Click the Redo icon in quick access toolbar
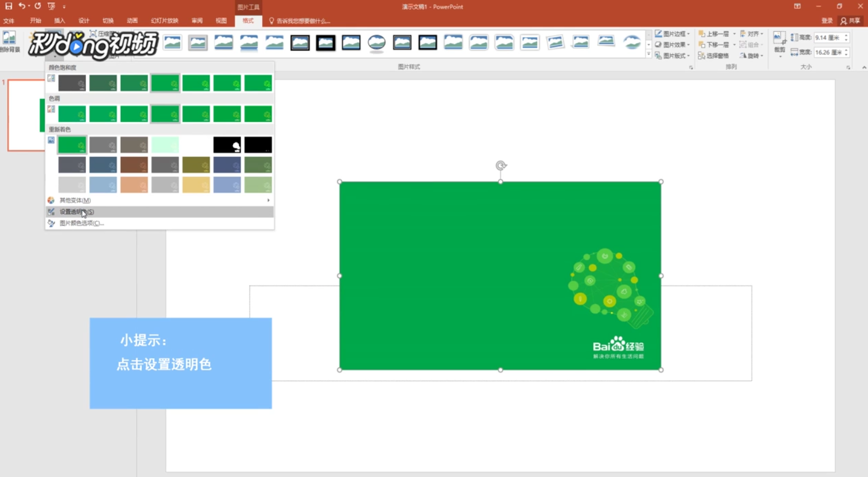868x477 pixels. [38, 6]
